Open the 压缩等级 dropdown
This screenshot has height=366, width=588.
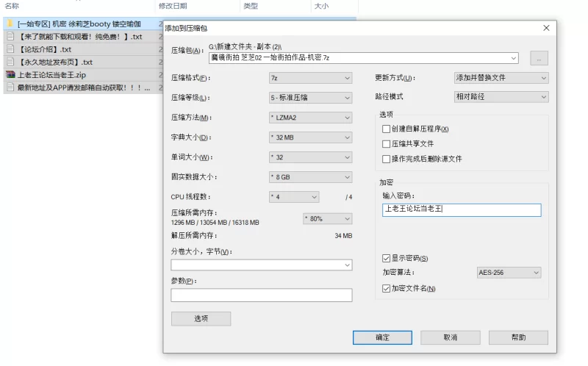coord(310,98)
